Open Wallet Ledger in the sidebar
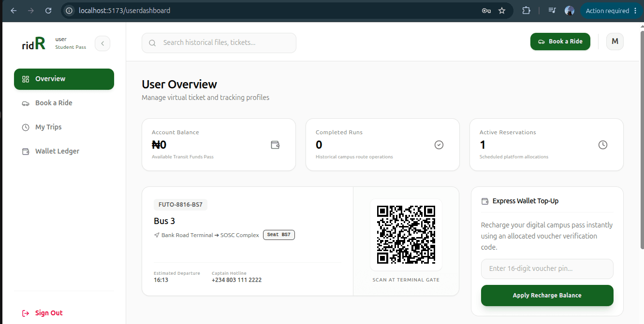 click(x=64, y=151)
